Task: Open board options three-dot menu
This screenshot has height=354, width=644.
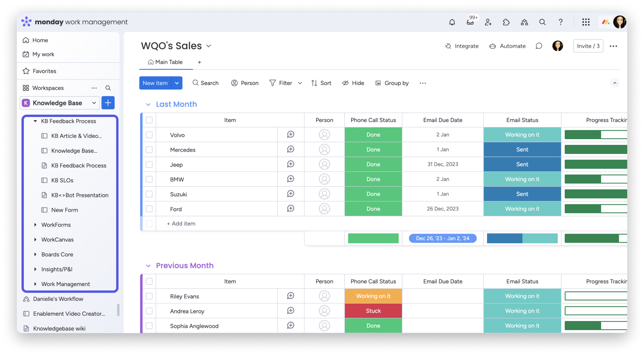Action: pyautogui.click(x=613, y=46)
